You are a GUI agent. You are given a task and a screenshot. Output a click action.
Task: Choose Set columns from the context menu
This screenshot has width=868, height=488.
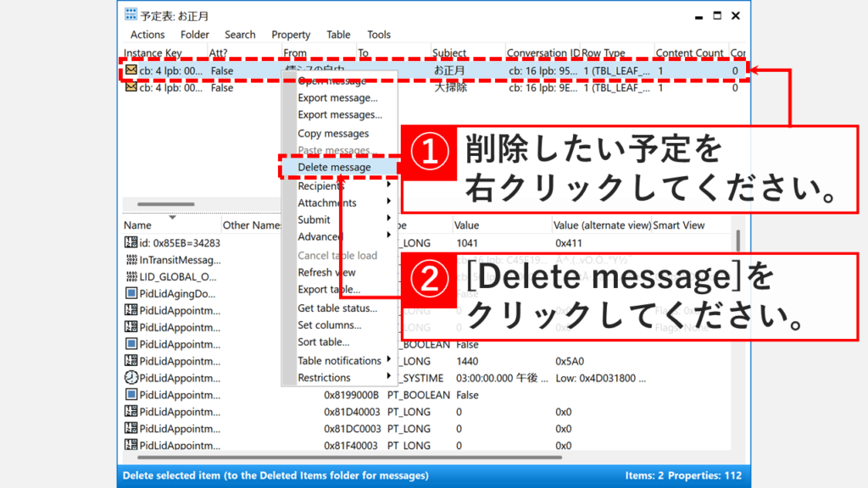click(x=326, y=326)
